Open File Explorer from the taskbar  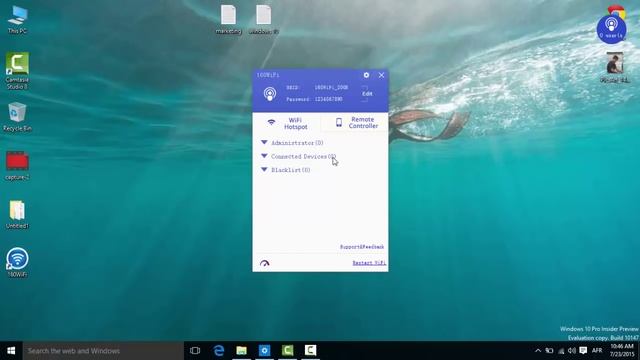242,351
